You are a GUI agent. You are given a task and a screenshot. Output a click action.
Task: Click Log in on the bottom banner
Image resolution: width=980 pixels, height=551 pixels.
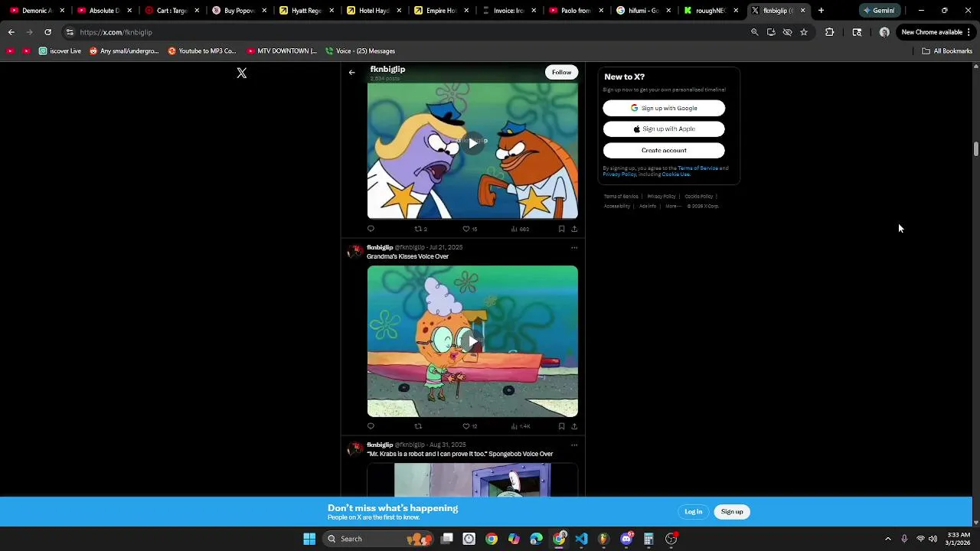[694, 512]
